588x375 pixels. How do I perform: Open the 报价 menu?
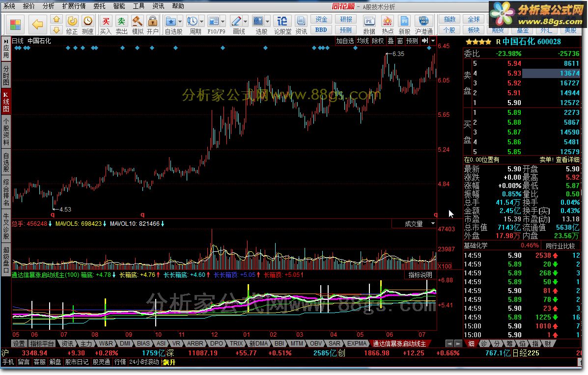[x=29, y=6]
